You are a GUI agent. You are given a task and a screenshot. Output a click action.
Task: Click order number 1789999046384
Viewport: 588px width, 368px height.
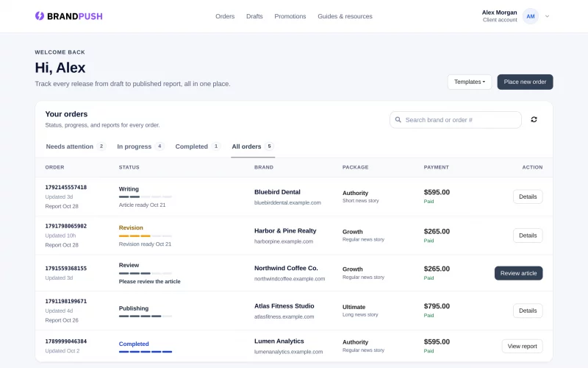click(66, 342)
